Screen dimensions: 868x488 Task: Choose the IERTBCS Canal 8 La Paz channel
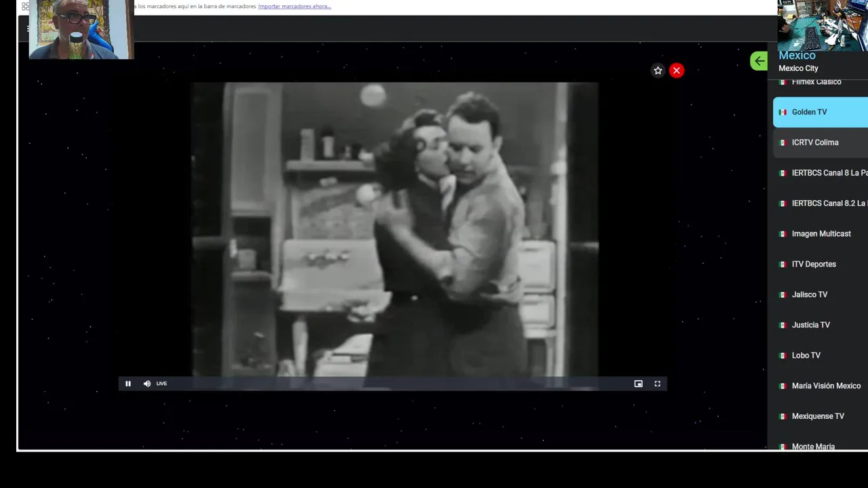click(821, 174)
